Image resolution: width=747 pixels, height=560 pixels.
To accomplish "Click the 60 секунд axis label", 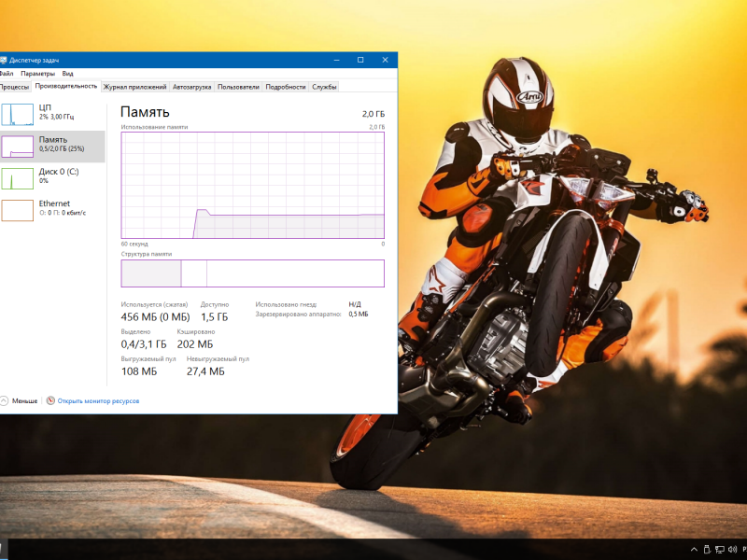I will 134,244.
